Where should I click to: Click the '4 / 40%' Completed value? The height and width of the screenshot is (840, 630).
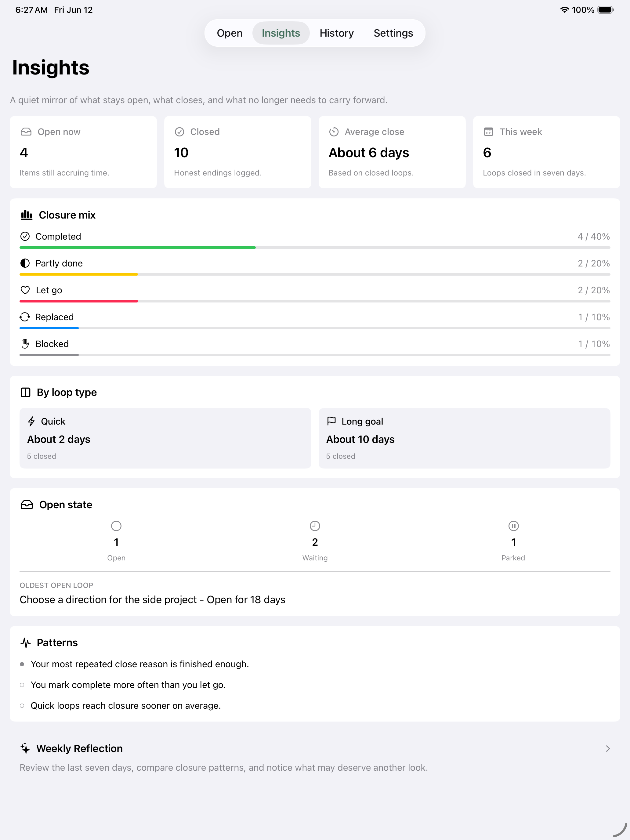594,236
